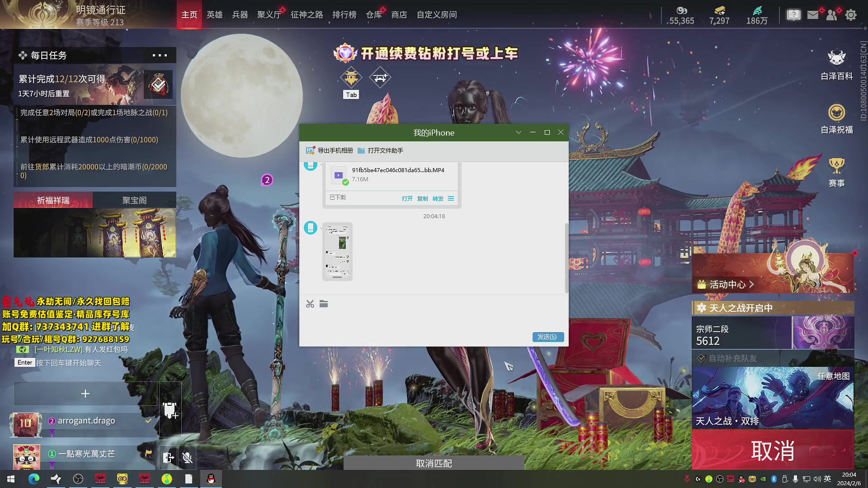Screen dimensions: 868x488
Task: Click the leave team door icon
Action: (168, 458)
